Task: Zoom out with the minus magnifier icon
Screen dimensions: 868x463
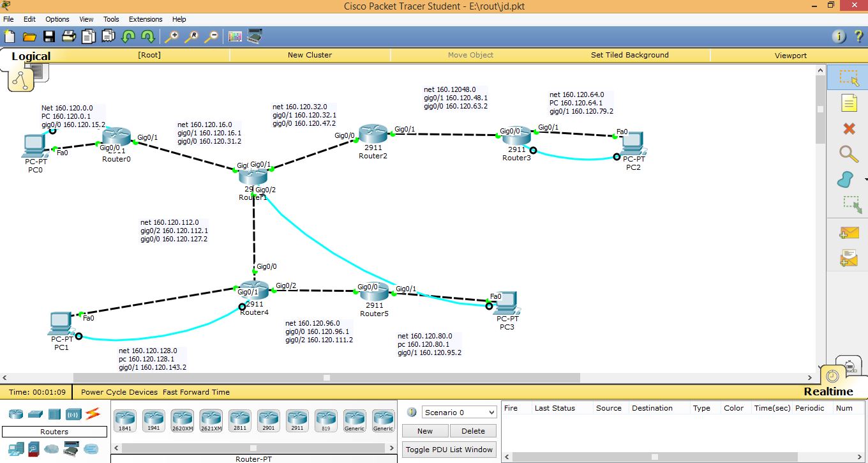Action: tap(211, 36)
